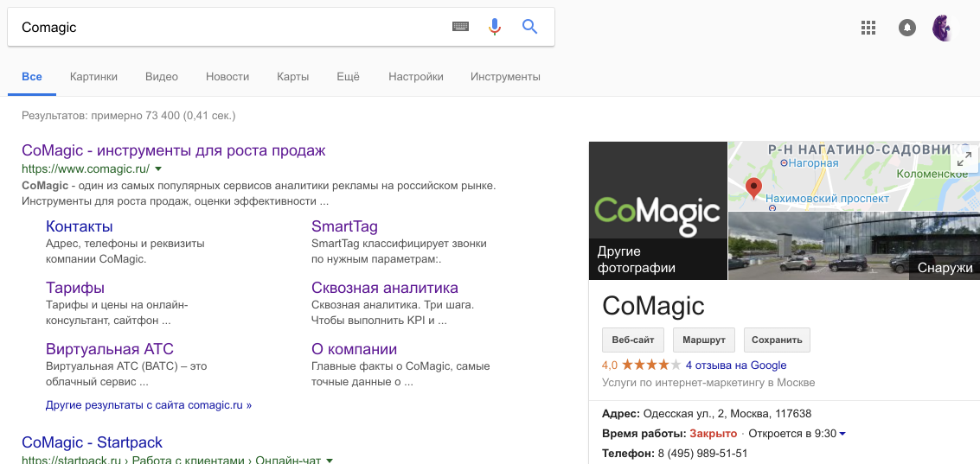Screen dimensions: 980x464
Task: Click the red map location pin
Action: pos(753,188)
